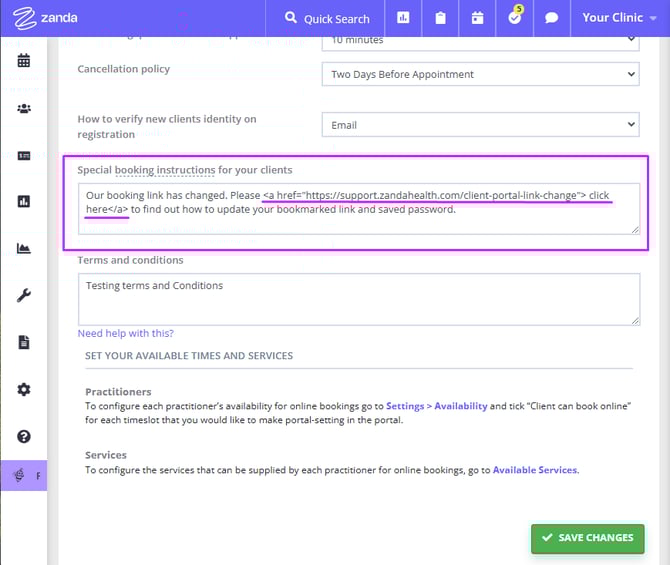The image size is (670, 565).
Task: Open the document page icon in sidebar
Action: [x=23, y=342]
